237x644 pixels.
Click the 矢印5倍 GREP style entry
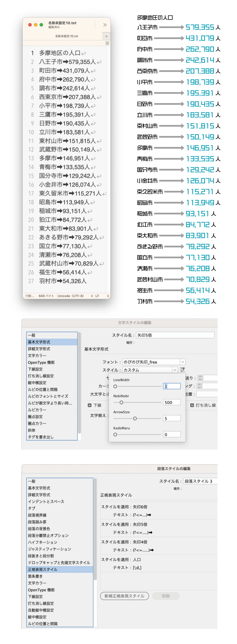[x=159, y=528]
